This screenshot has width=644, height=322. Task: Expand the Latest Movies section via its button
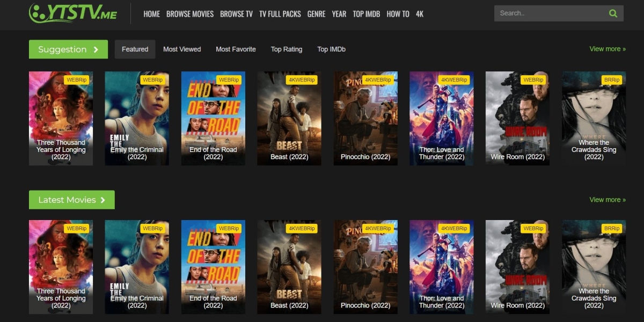point(71,200)
